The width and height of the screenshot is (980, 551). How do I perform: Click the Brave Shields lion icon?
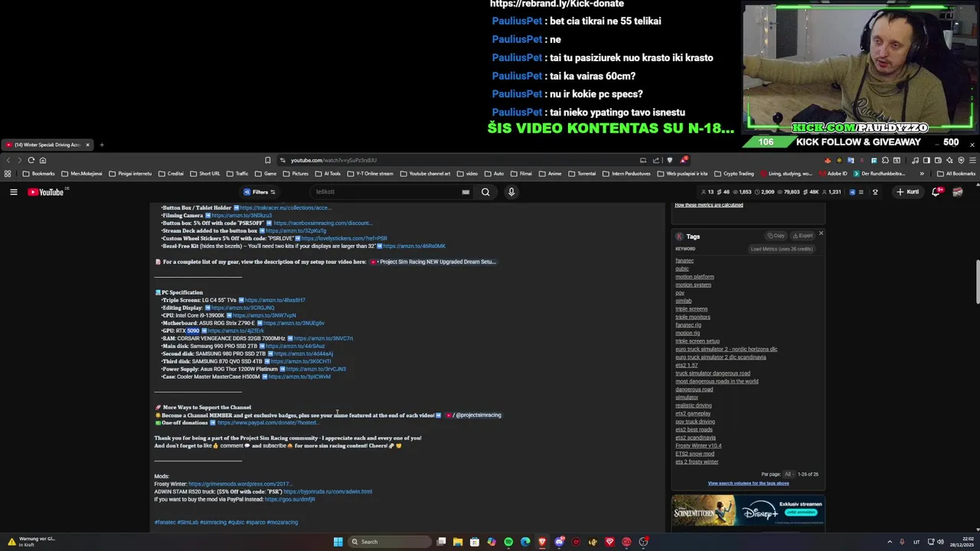(670, 160)
